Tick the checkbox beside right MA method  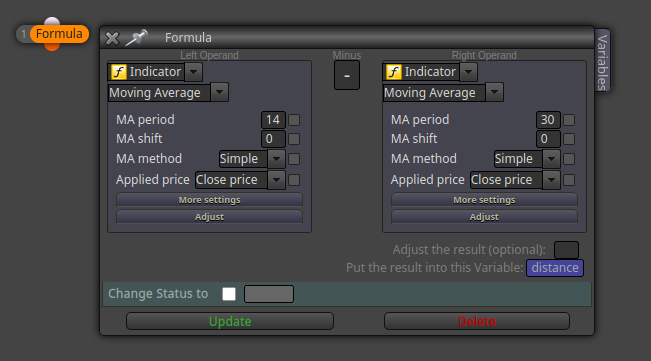click(x=569, y=159)
